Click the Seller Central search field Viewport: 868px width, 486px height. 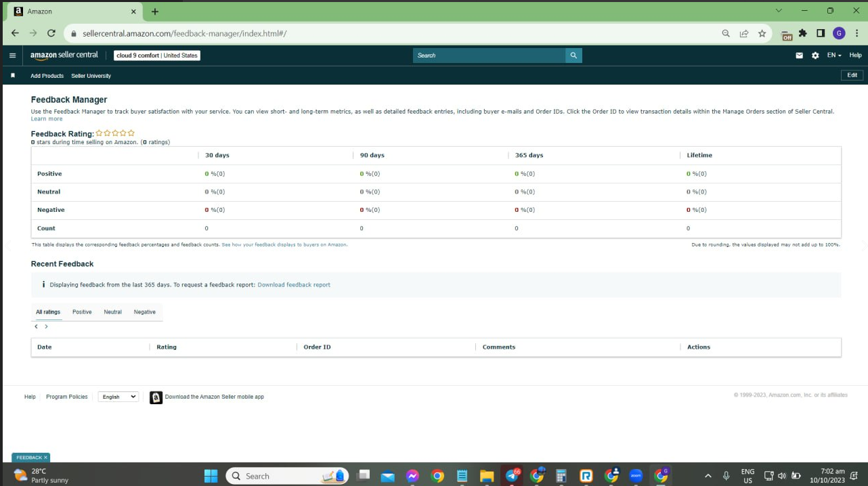click(490, 56)
